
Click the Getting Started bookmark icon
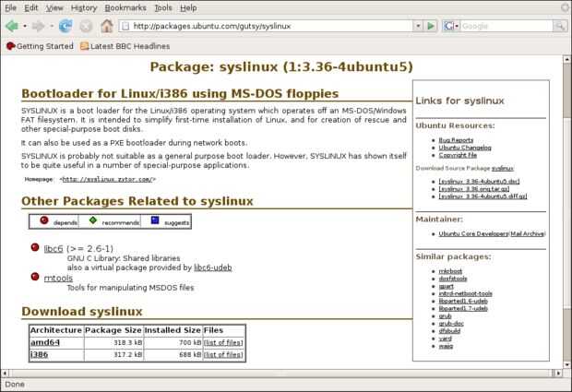click(x=10, y=46)
